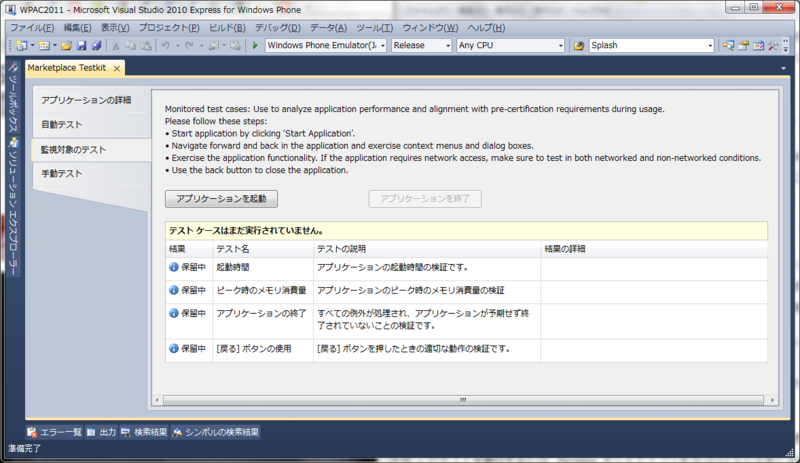This screenshot has height=463, width=800.
Task: Click the Save All icon
Action: point(96,45)
